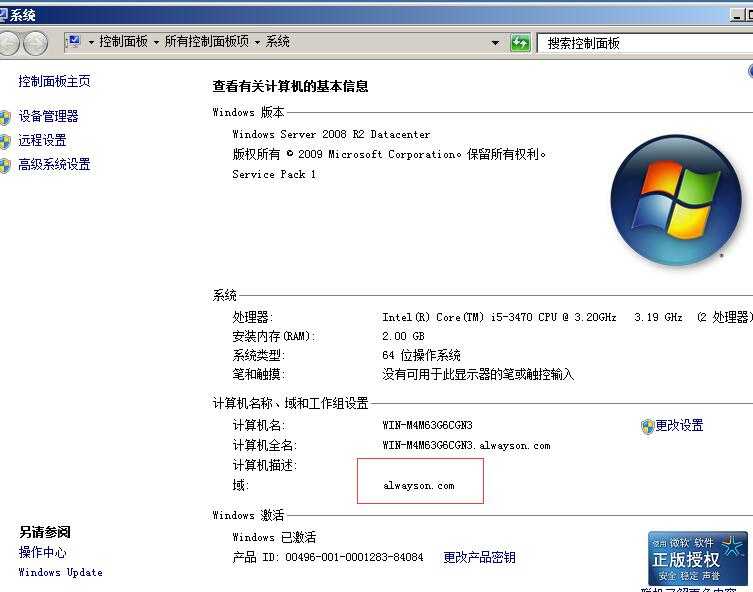
Task: Minimize the 系统 window
Action: point(736,16)
